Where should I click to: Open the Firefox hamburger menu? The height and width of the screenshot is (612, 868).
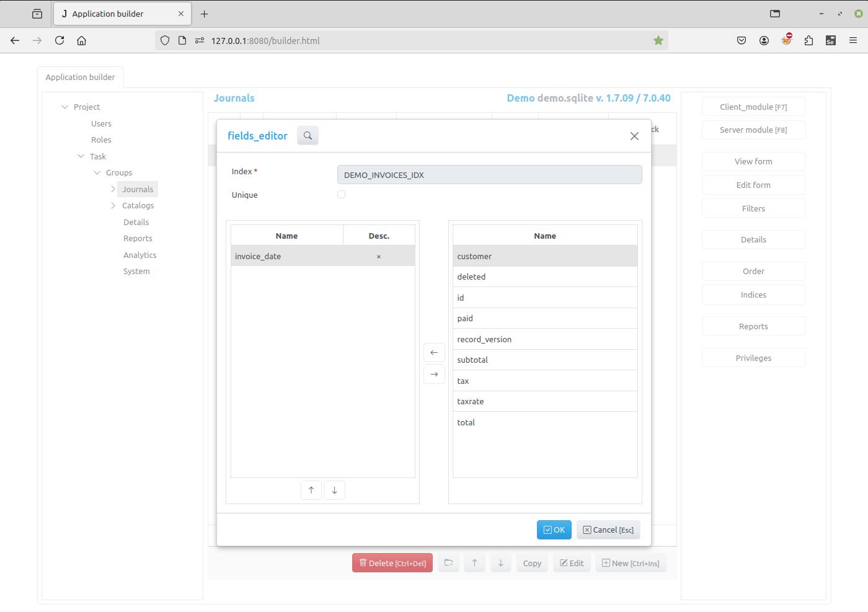pyautogui.click(x=853, y=40)
